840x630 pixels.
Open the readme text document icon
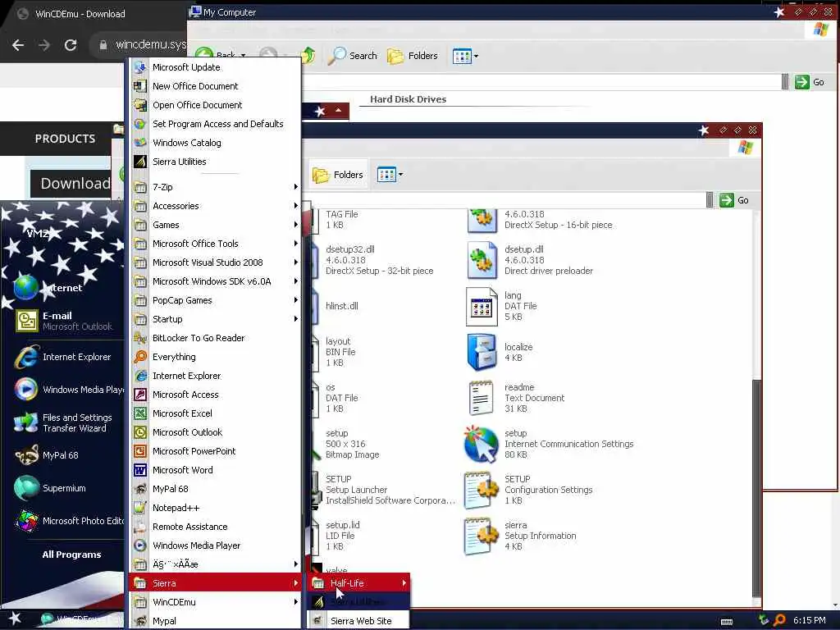tap(481, 398)
